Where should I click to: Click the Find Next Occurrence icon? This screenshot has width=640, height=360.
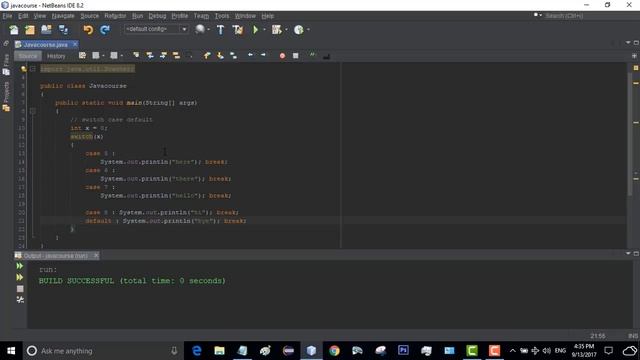[163, 56]
